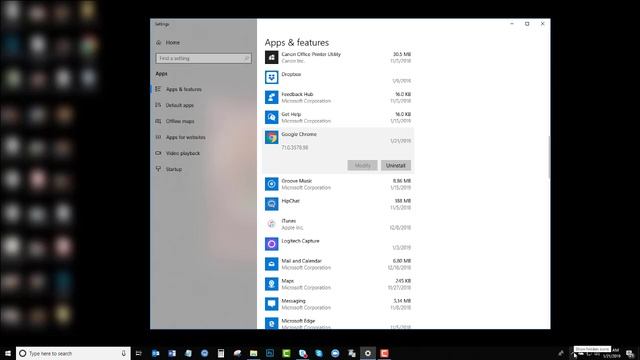Click the Google Chrome icon in the list
The height and width of the screenshot is (360, 640).
[271, 138]
